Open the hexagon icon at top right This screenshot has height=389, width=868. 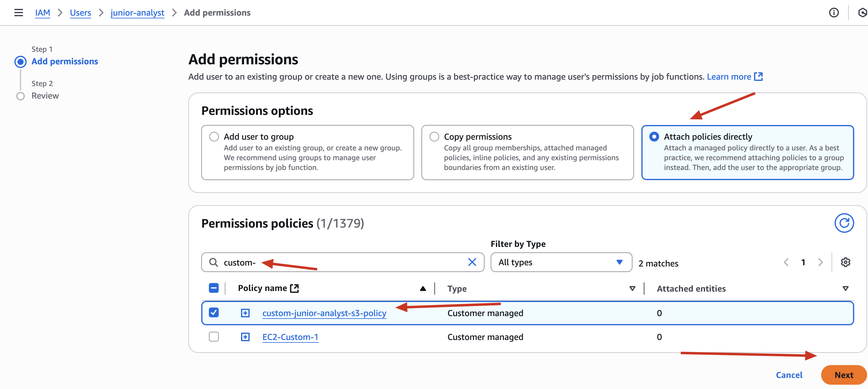click(x=862, y=13)
